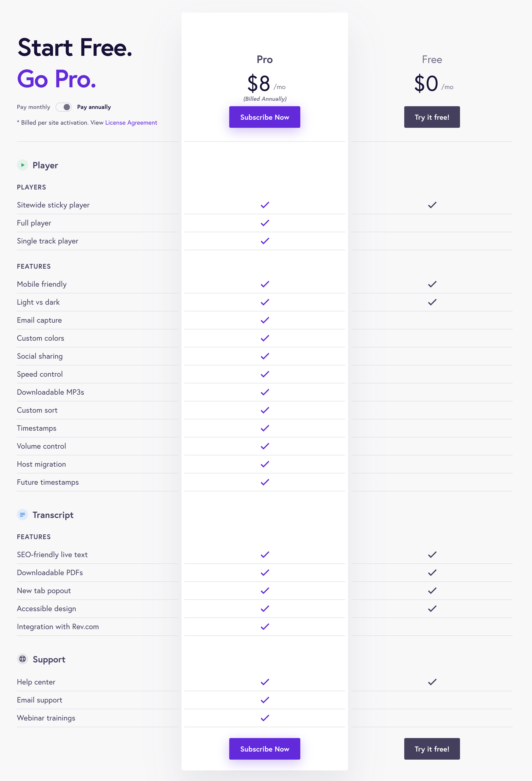Image resolution: width=532 pixels, height=781 pixels.
Task: Toggle the monthly/annual billing switch
Action: tap(63, 107)
